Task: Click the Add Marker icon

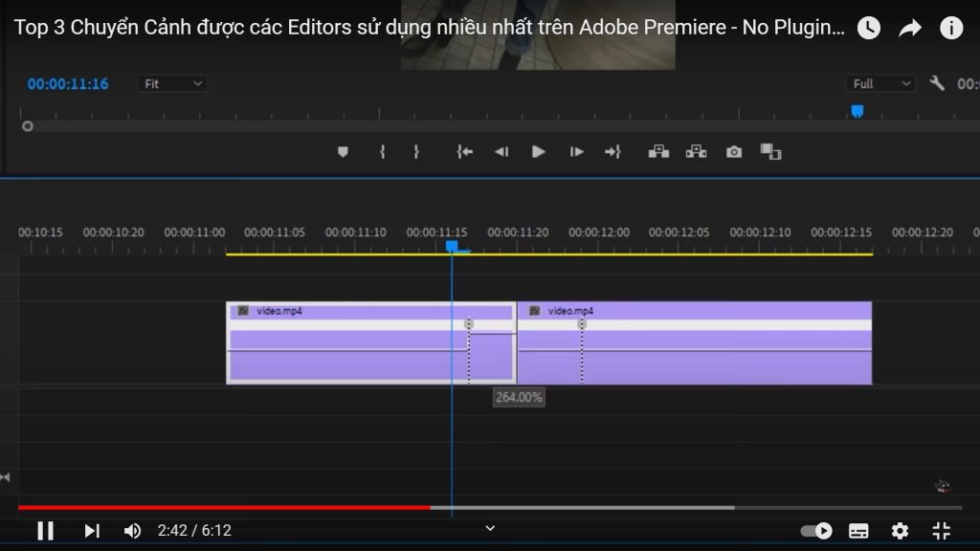Action: [x=342, y=151]
